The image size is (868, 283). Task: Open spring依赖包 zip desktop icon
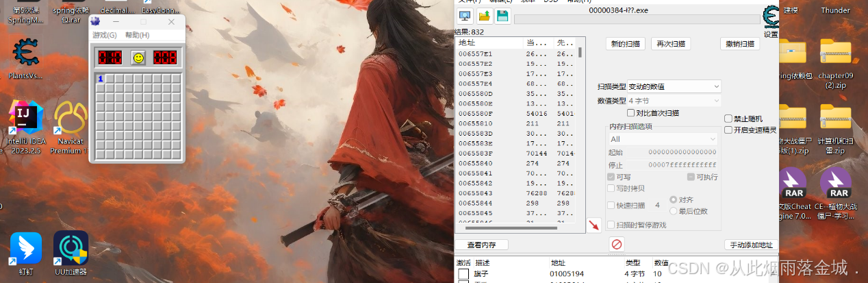[794, 60]
